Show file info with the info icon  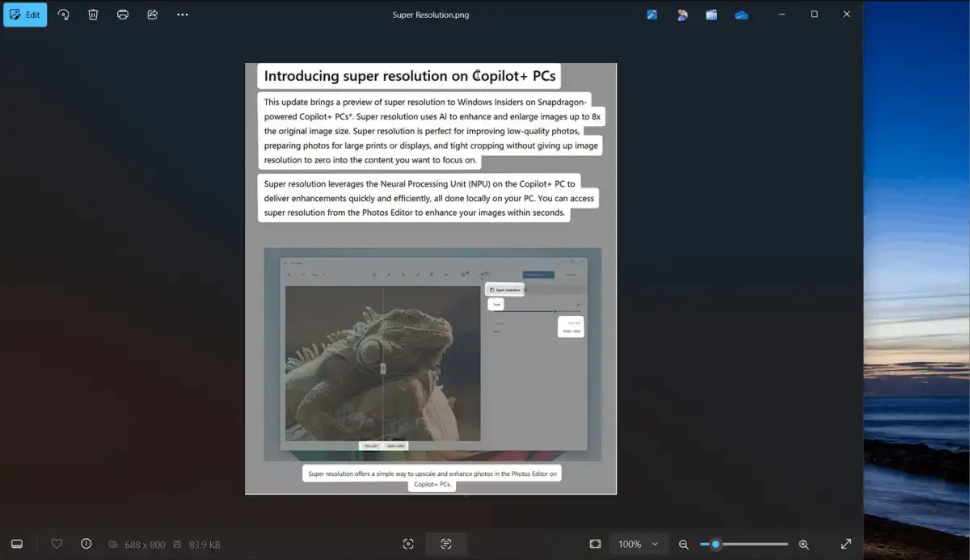pos(86,544)
